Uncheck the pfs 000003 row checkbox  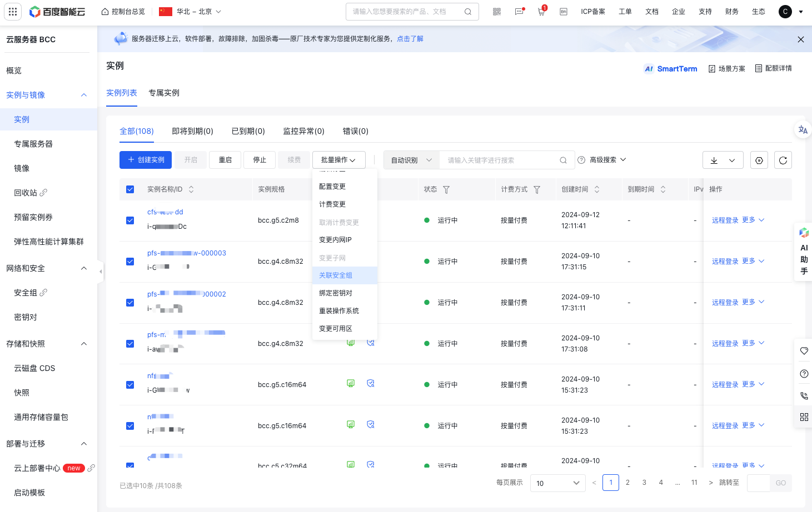[130, 262]
